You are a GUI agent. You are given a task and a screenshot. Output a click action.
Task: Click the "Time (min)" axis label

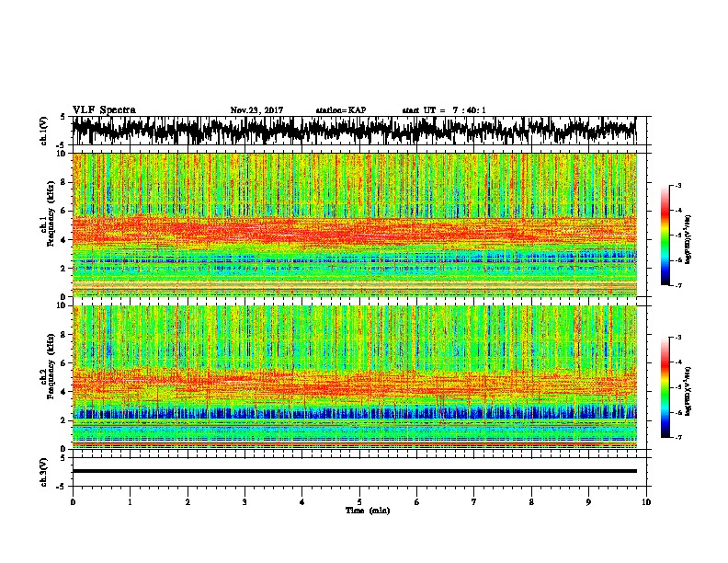click(x=368, y=511)
